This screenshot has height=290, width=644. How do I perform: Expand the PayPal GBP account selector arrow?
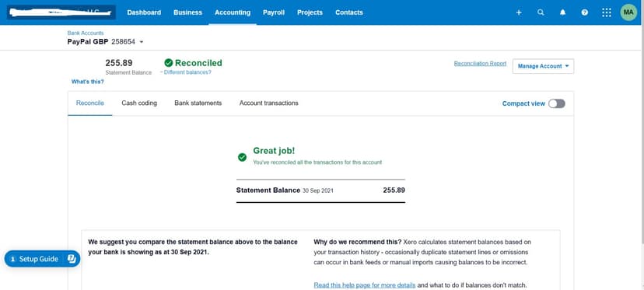142,42
